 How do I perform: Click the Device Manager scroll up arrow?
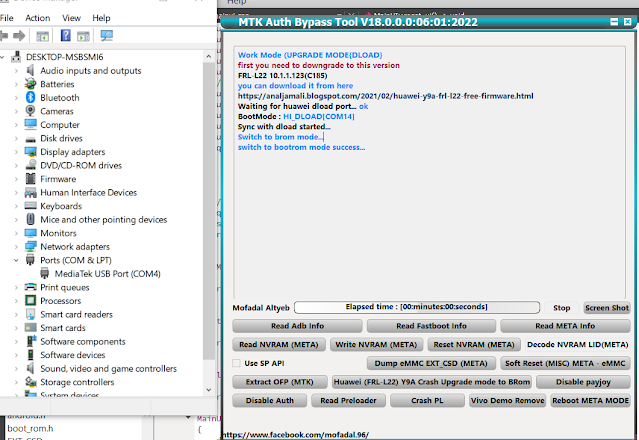209,57
